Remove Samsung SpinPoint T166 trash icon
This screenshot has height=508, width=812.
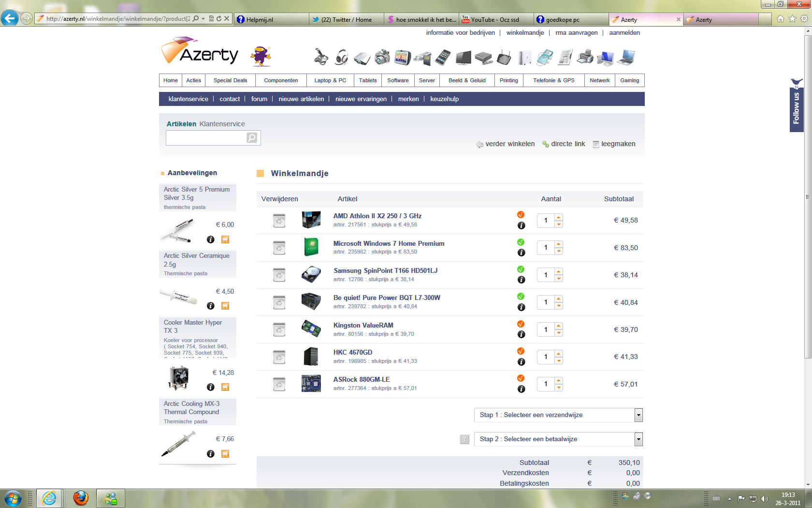[x=279, y=275]
